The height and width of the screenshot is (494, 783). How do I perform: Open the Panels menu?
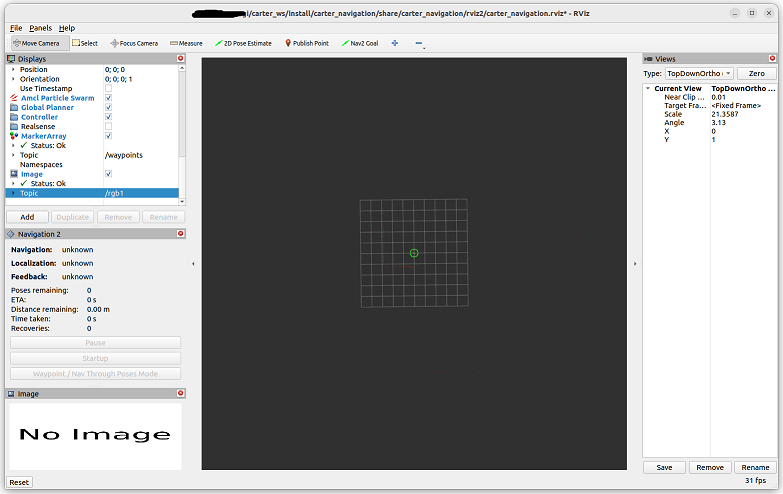tap(40, 28)
